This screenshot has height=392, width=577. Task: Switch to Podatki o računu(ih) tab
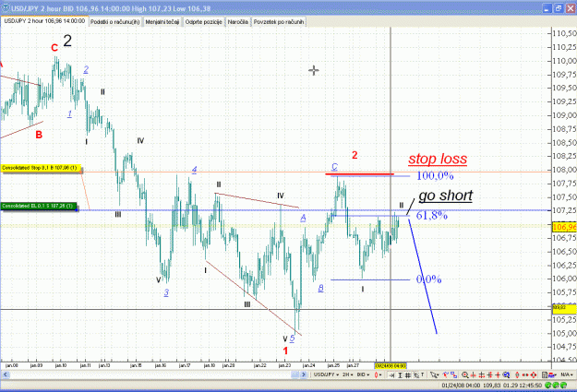pyautogui.click(x=114, y=22)
